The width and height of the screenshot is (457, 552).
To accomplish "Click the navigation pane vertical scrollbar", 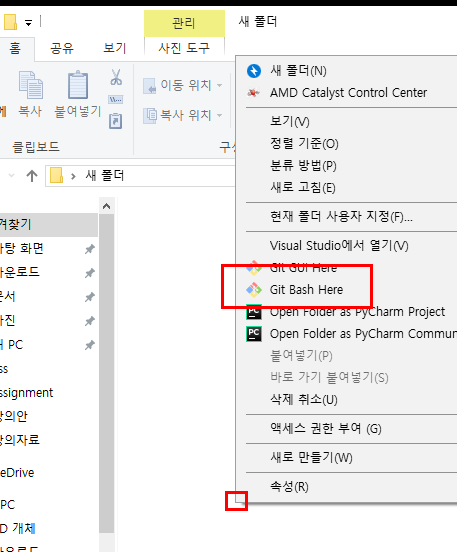I will [x=106, y=375].
